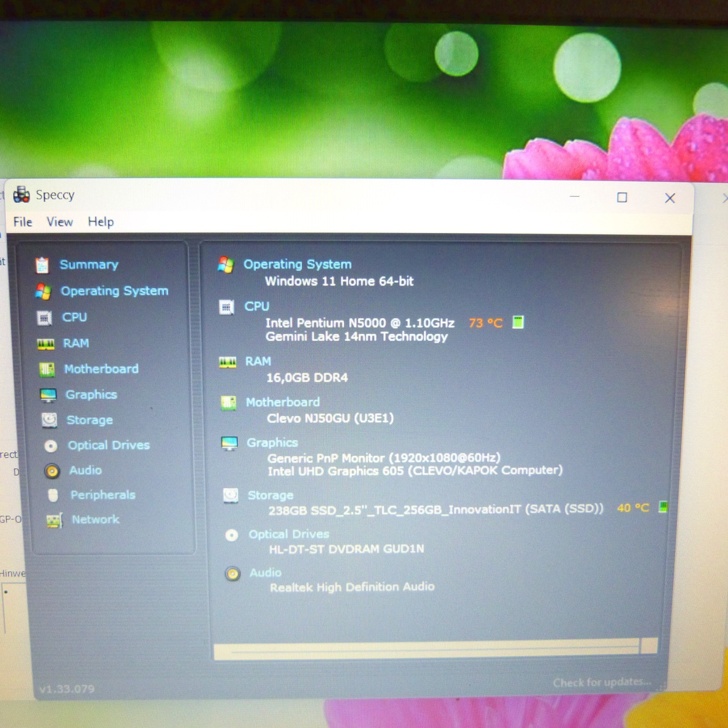Click the Graphics monitor icon in summary pane
This screenshot has height=728, width=728.
[229, 443]
